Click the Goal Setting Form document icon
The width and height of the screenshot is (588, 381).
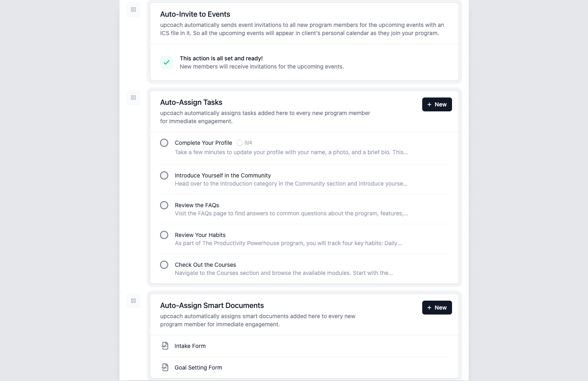coord(165,368)
